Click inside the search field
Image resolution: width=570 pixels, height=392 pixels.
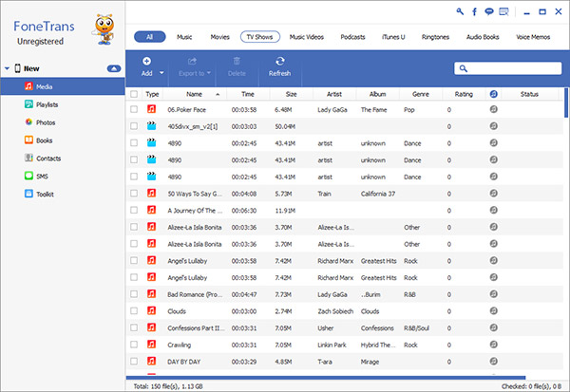(513, 68)
